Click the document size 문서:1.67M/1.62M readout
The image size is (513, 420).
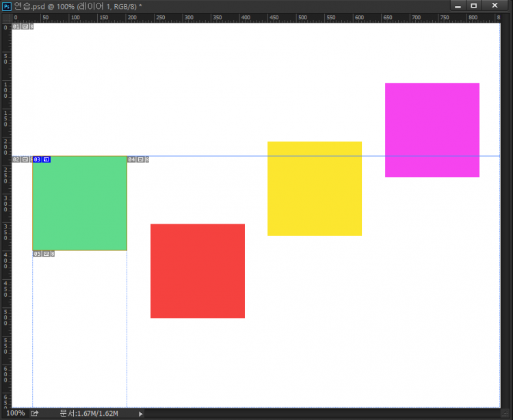point(88,414)
